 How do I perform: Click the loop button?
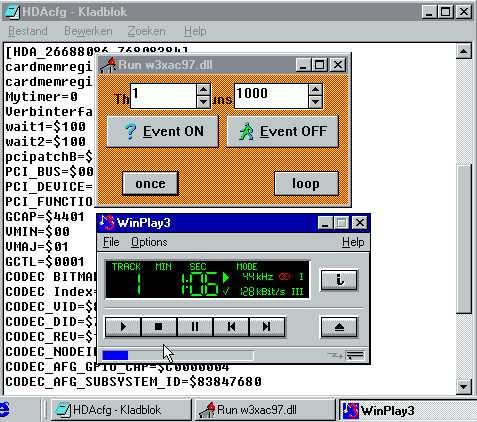coord(306,183)
